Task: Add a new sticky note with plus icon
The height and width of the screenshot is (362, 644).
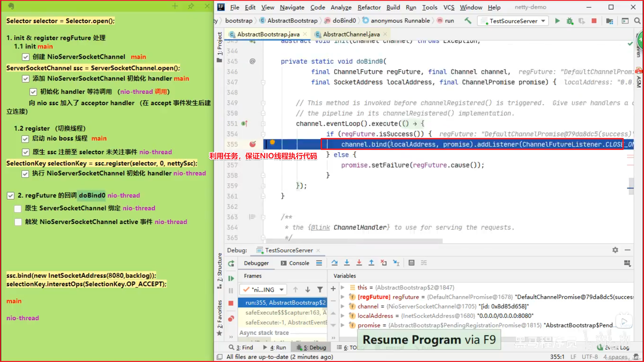Action: click(175, 6)
